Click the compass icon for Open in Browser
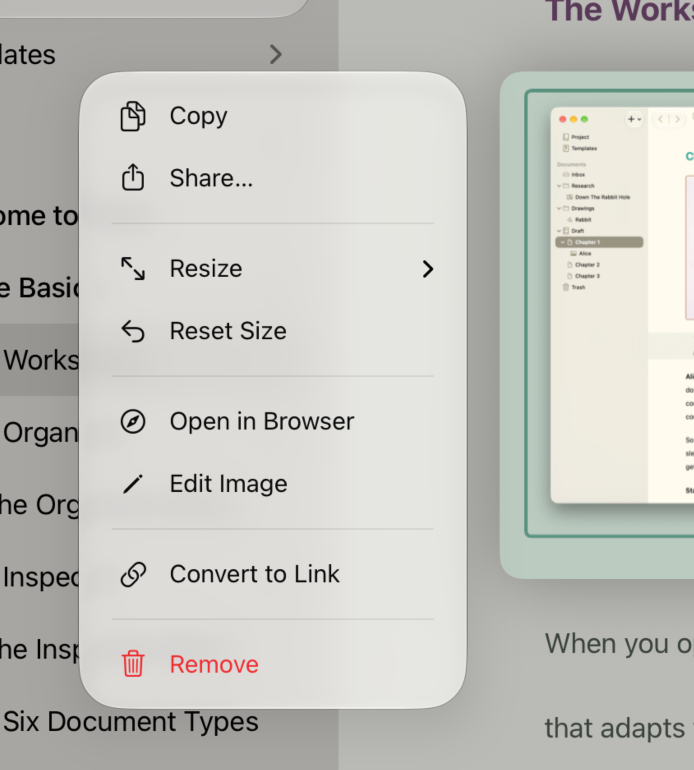 [133, 421]
